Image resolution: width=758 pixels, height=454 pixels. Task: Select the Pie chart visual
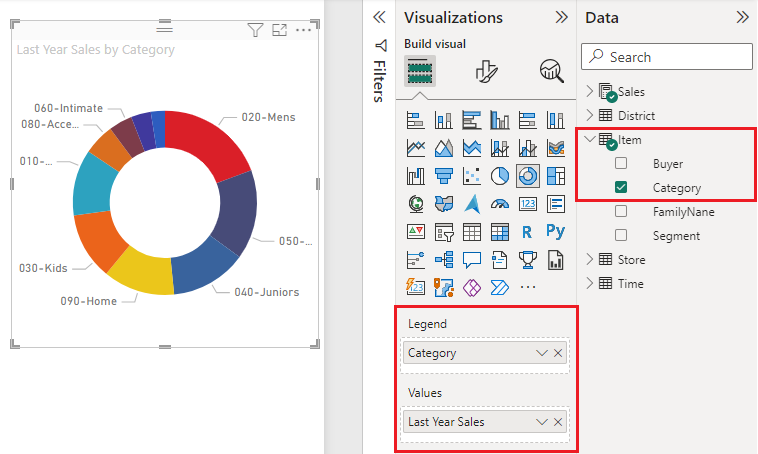(499, 176)
